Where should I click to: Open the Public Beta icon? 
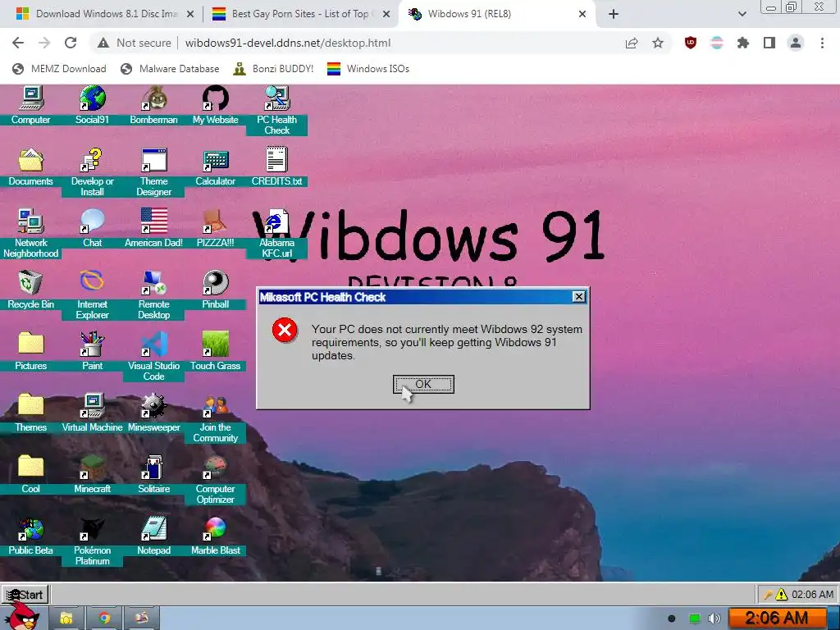[x=30, y=536]
